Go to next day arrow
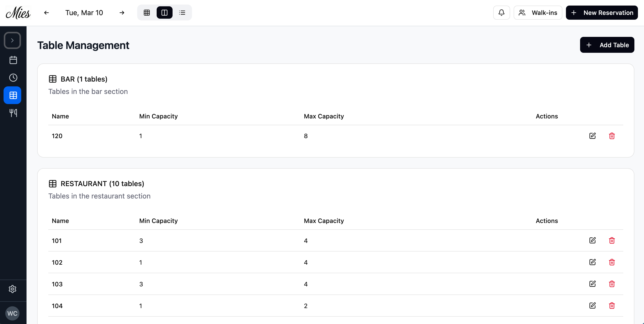Image resolution: width=644 pixels, height=324 pixels. pyautogui.click(x=122, y=13)
